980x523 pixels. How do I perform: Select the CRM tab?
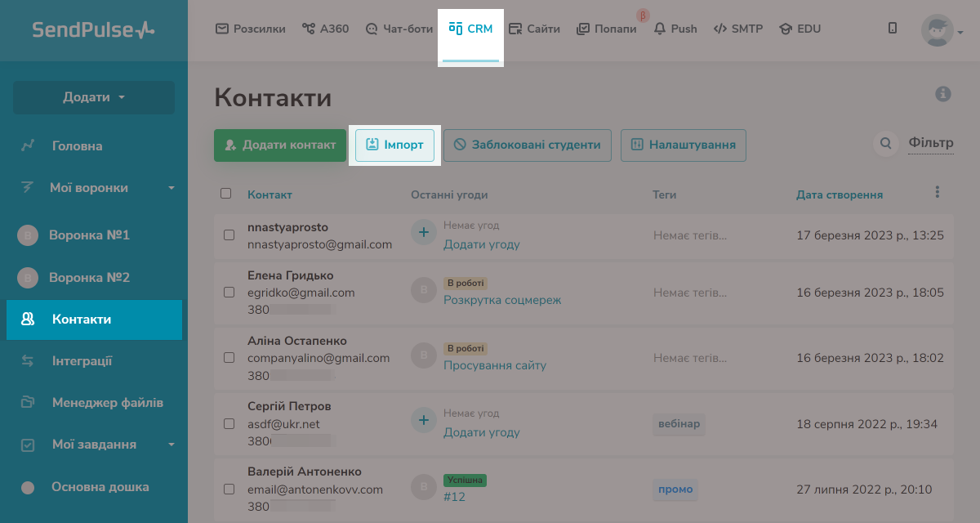point(470,29)
